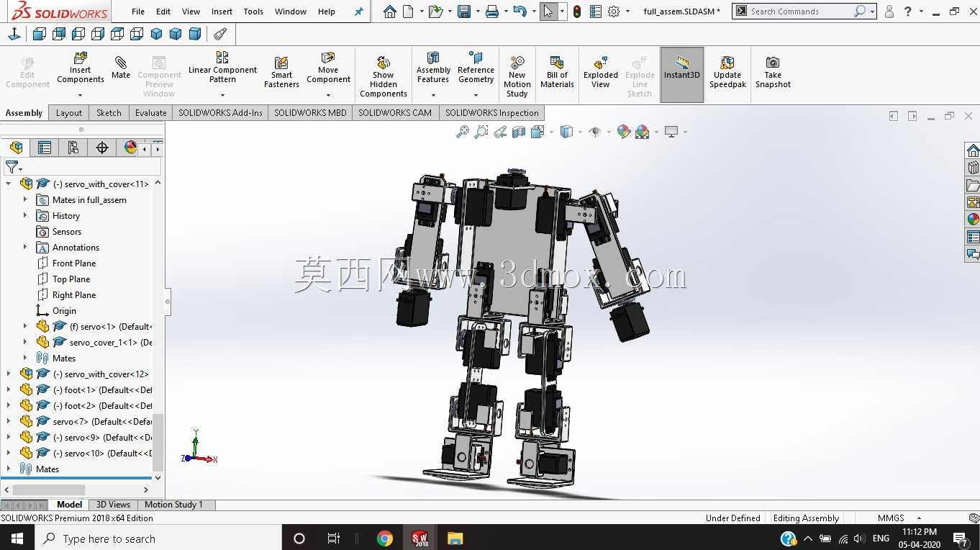The width and height of the screenshot is (980, 550).
Task: Select the Mate tool
Action: click(121, 68)
